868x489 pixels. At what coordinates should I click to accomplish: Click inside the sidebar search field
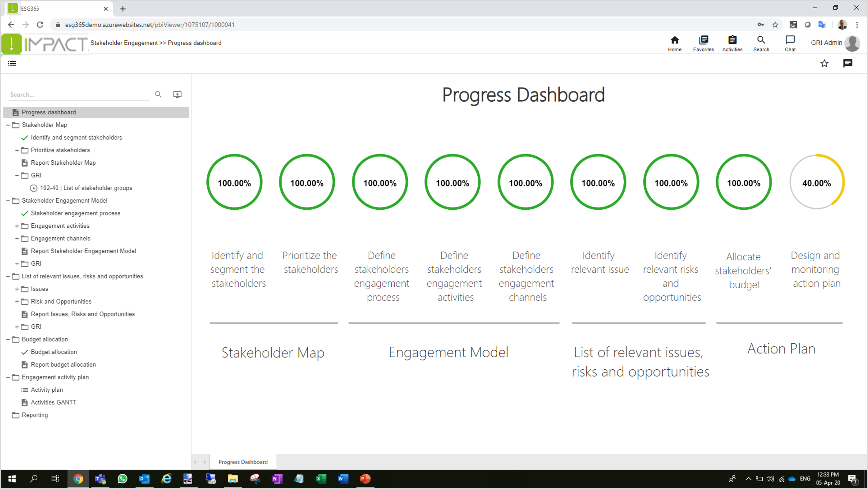[77, 94]
